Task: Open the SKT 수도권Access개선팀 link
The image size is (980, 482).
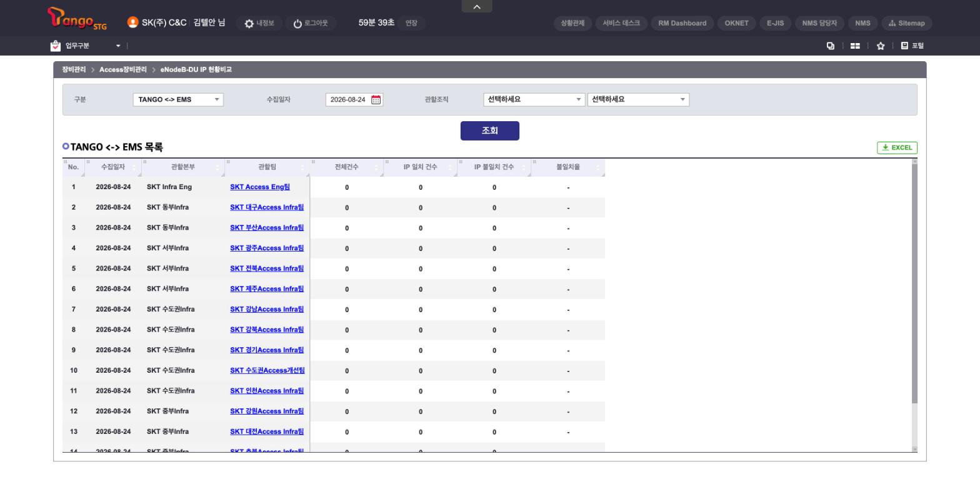Action: coord(267,371)
